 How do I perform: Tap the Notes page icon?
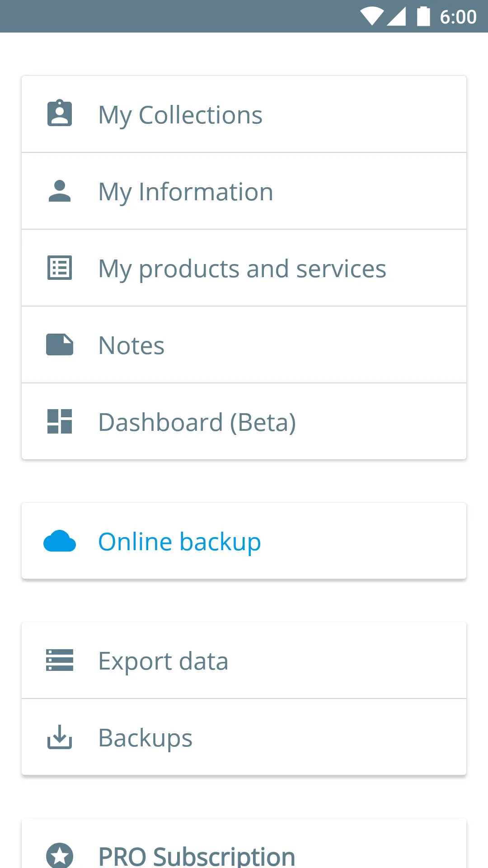(x=60, y=345)
